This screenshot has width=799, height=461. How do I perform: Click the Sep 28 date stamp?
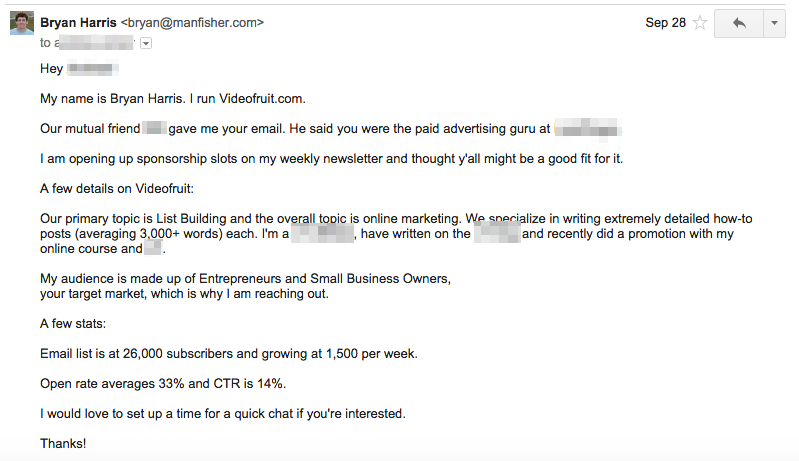[665, 23]
